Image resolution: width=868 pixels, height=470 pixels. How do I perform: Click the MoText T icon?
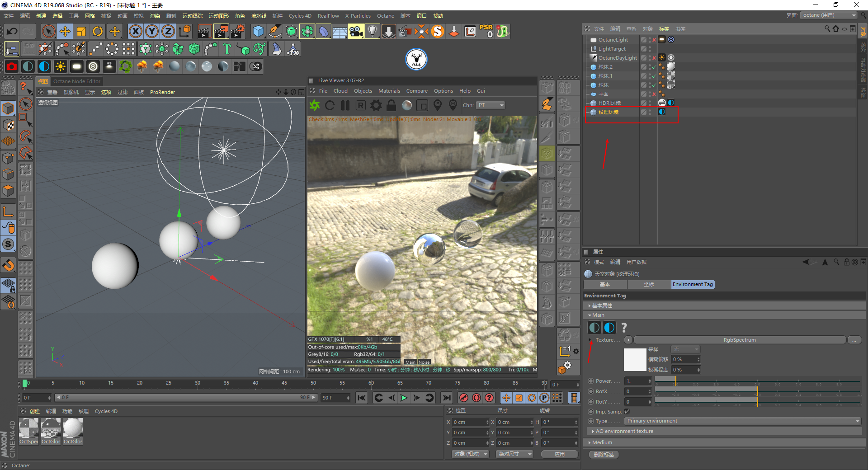coord(227,49)
